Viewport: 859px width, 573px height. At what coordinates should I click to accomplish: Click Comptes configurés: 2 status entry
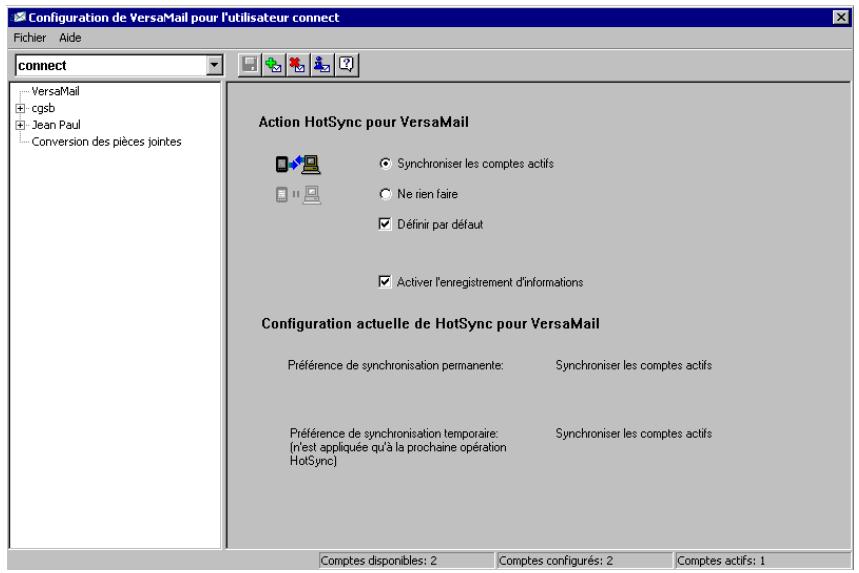point(584,561)
